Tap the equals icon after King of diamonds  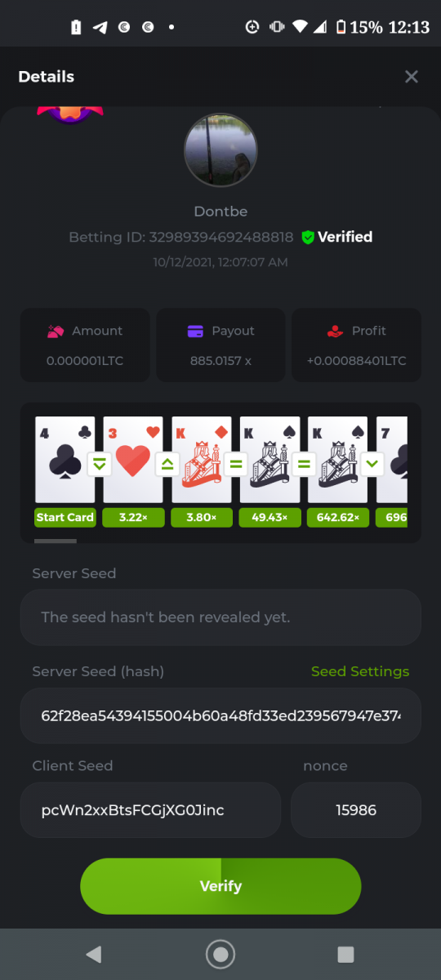point(236,465)
